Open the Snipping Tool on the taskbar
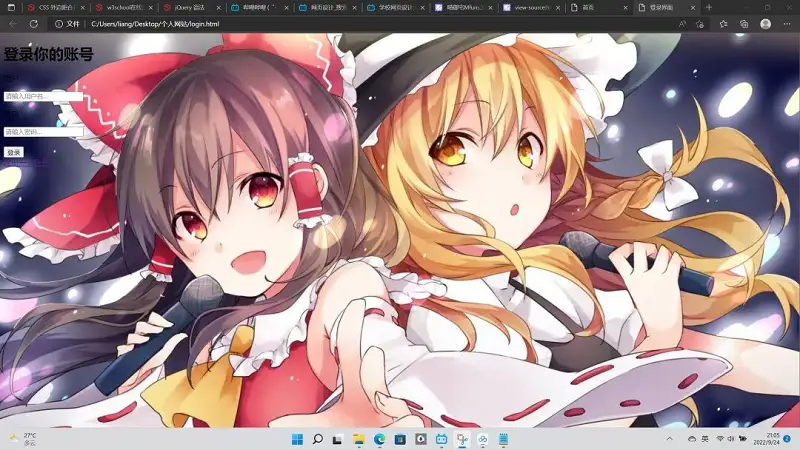800x450 pixels. (462, 439)
